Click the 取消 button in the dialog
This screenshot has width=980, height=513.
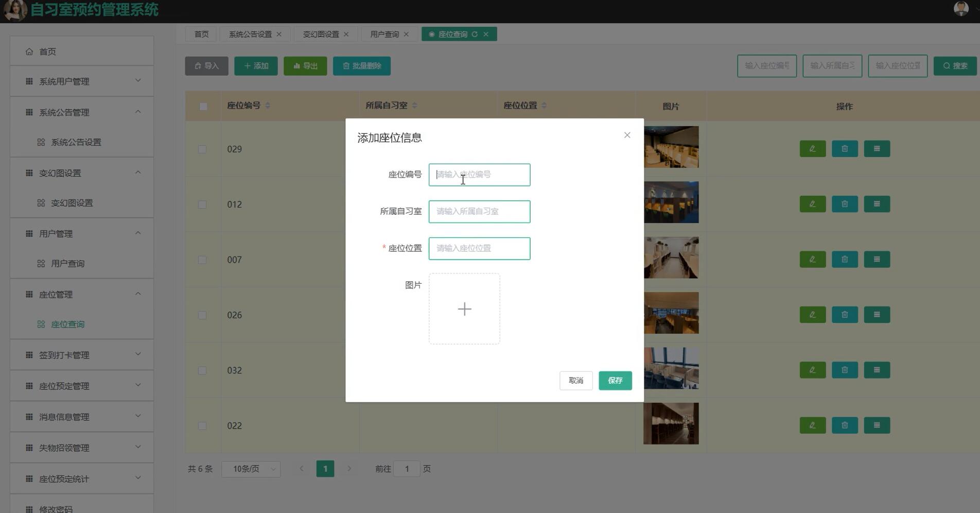click(575, 381)
